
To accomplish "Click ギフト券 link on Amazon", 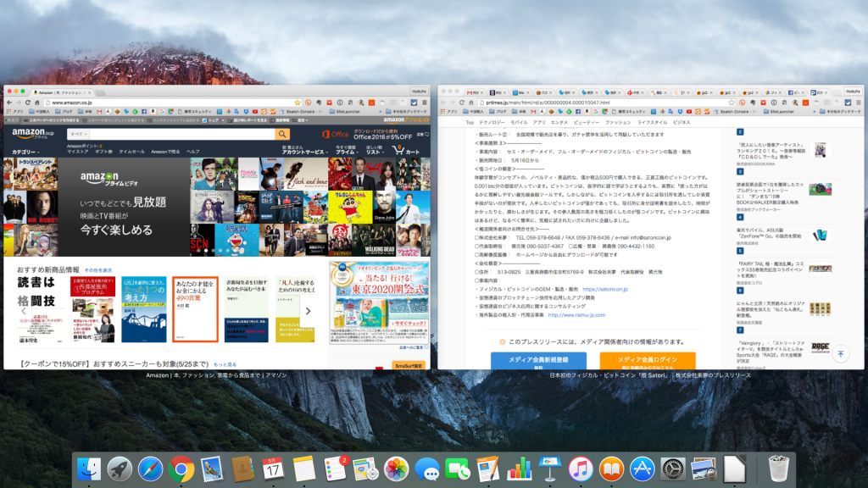I will (103, 152).
